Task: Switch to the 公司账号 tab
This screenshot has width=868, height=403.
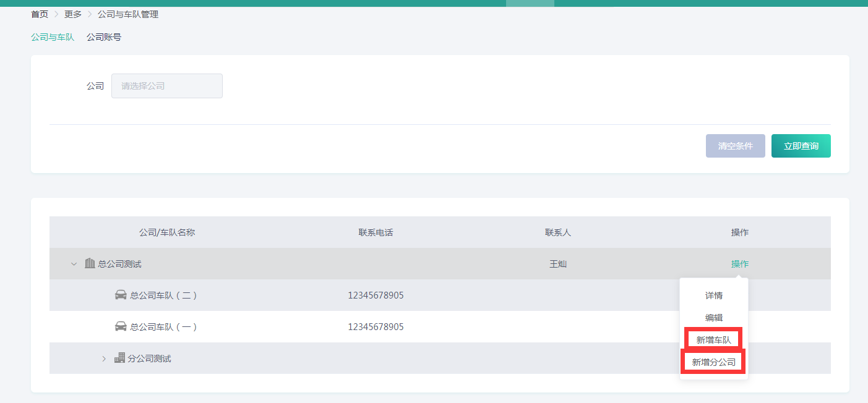Action: coord(104,37)
